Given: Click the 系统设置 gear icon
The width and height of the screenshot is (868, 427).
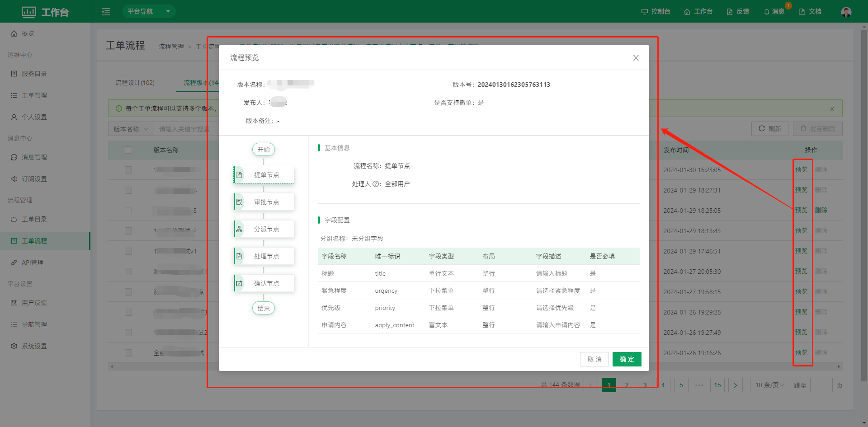Looking at the screenshot, I should (x=14, y=346).
